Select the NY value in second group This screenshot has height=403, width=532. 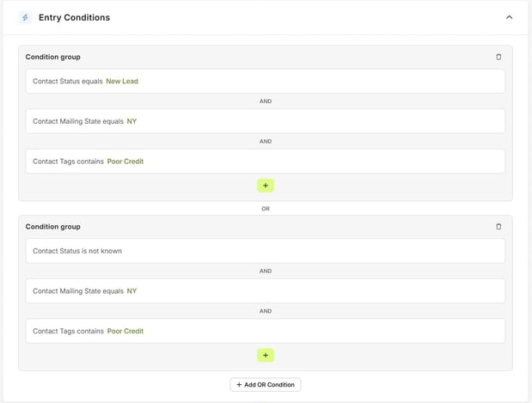(131, 291)
